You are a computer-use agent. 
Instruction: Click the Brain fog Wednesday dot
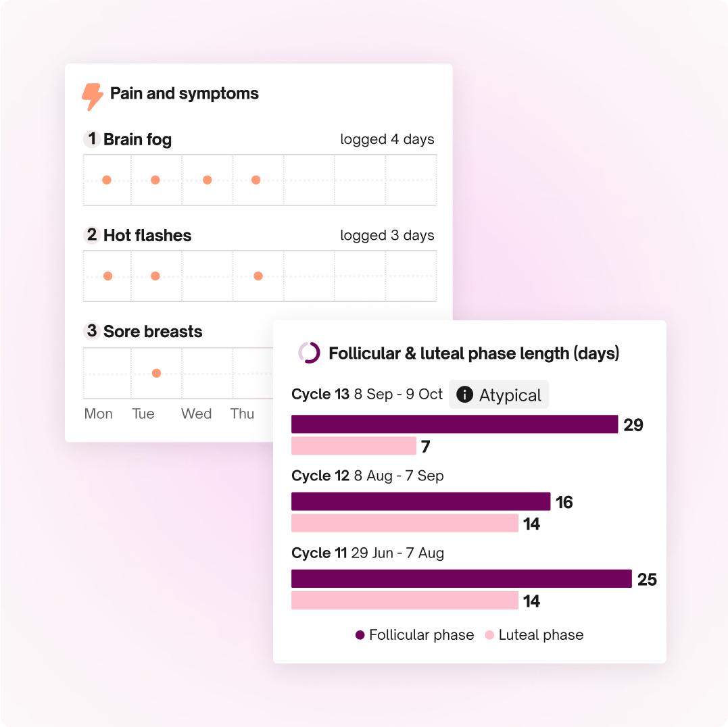tap(207, 180)
